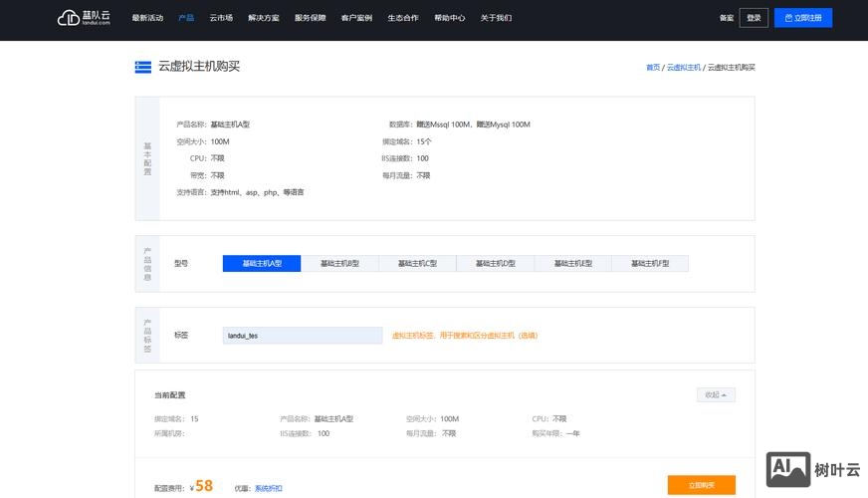The image size is (868, 498).
Task: Click the 备案 link in header
Action: (727, 18)
